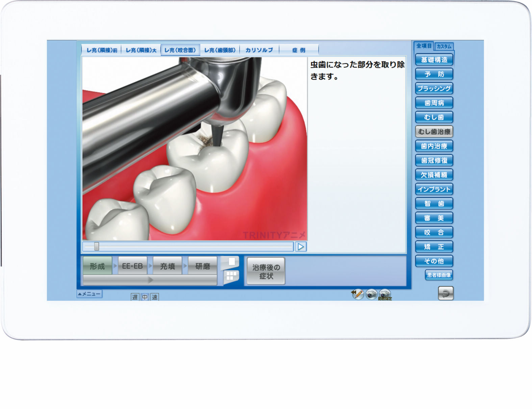Screen dimensions: 532x409
Task: Set playback speed to slow (遅)
Action: (x=135, y=297)
